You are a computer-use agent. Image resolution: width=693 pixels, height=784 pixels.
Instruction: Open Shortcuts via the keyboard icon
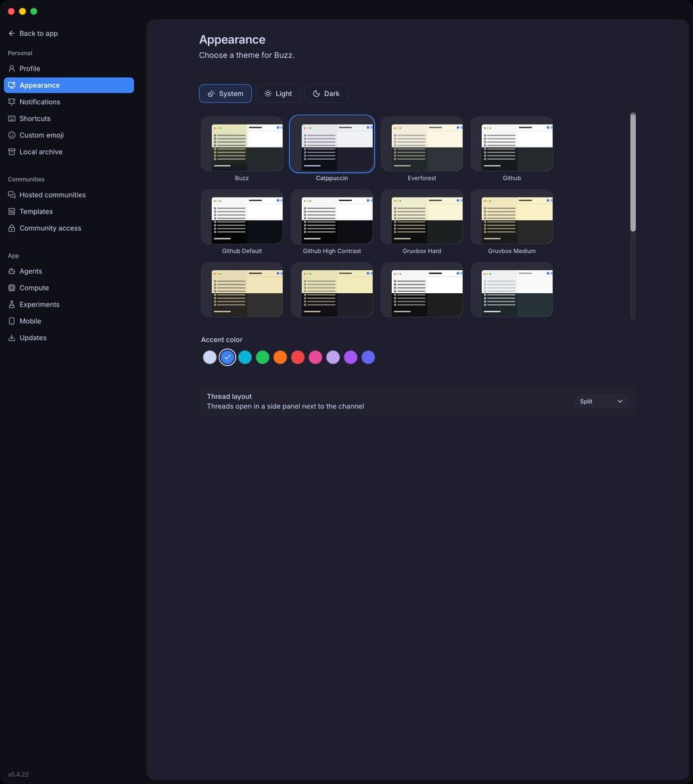coord(12,118)
